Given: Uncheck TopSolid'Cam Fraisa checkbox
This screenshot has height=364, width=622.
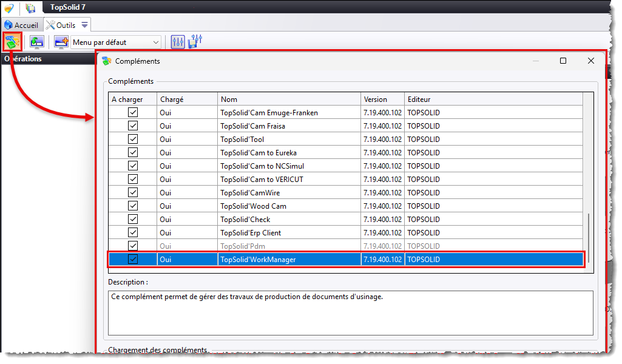Looking at the screenshot, I should pyautogui.click(x=133, y=126).
